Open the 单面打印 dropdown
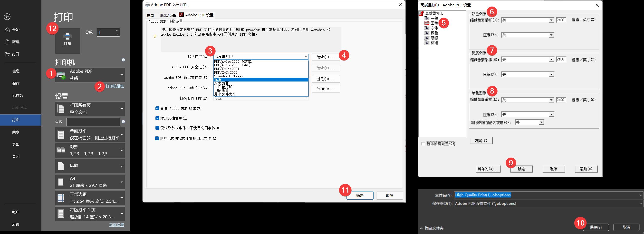644x234 pixels. point(90,134)
